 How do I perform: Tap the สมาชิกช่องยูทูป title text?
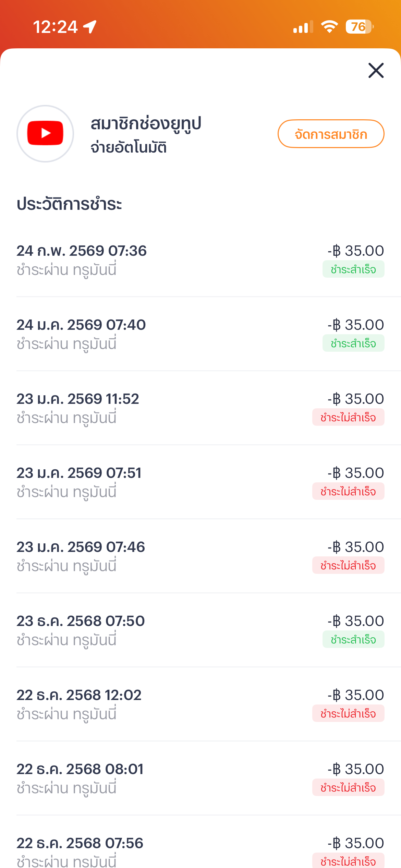point(146,124)
